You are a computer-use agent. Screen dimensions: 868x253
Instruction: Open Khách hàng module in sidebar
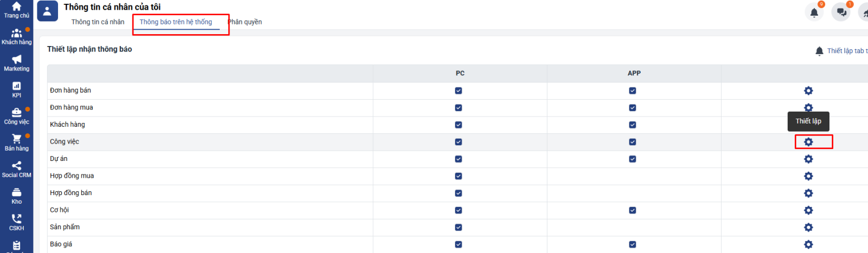pos(16,36)
